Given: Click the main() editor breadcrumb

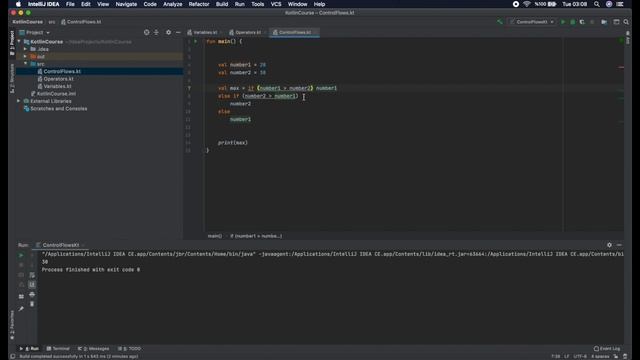Looking at the screenshot, I should 215,236.
